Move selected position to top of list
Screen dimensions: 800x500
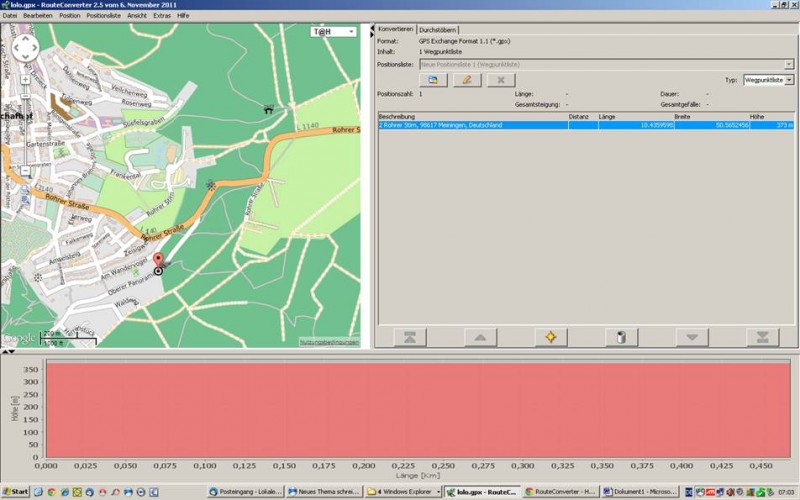(x=410, y=337)
